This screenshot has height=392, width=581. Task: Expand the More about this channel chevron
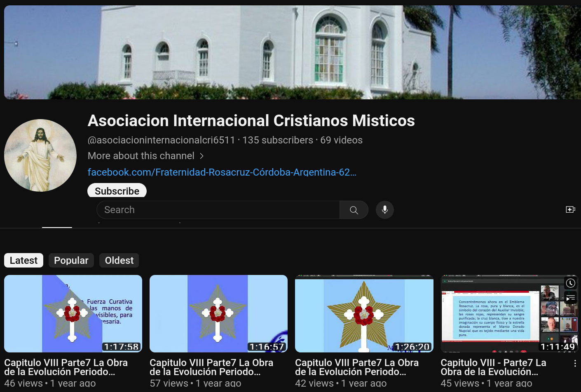coord(201,156)
